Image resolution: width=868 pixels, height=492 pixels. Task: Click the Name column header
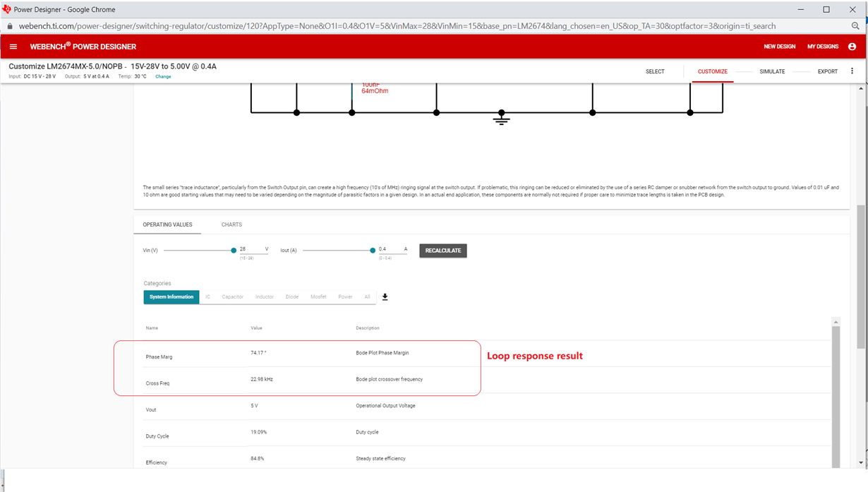152,328
